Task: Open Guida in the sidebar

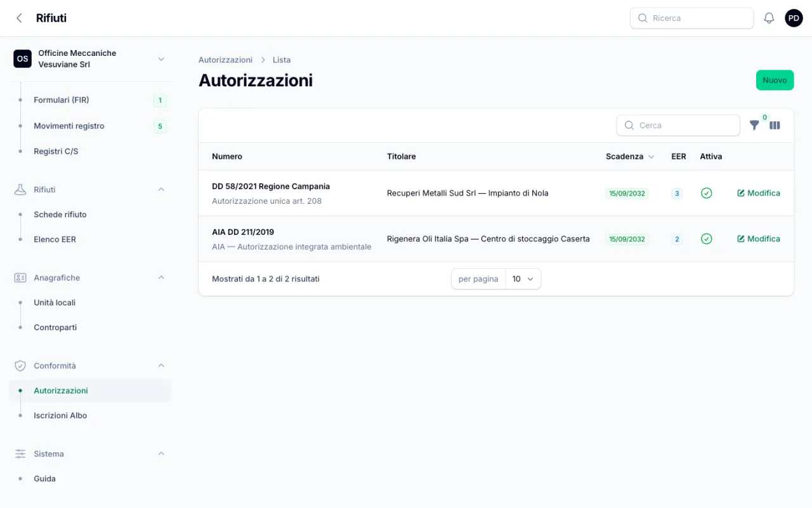Action: [x=90, y=479]
